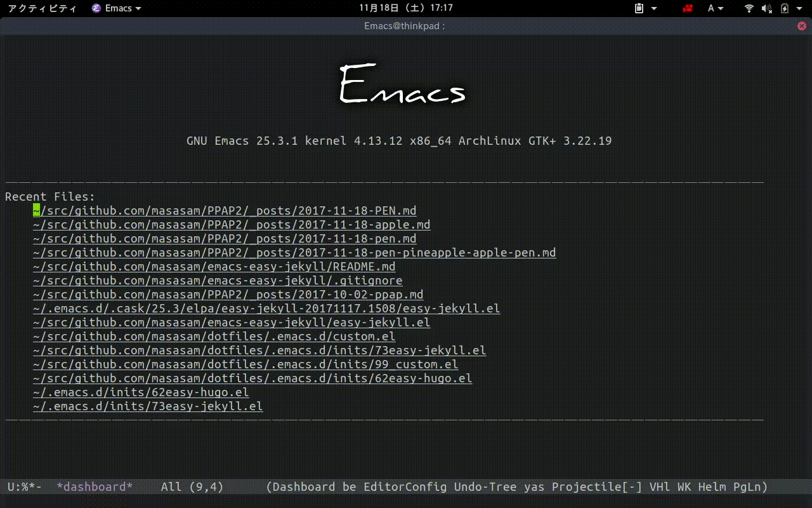Open dotfiles inits/62easy-hugo.el link

[252, 378]
